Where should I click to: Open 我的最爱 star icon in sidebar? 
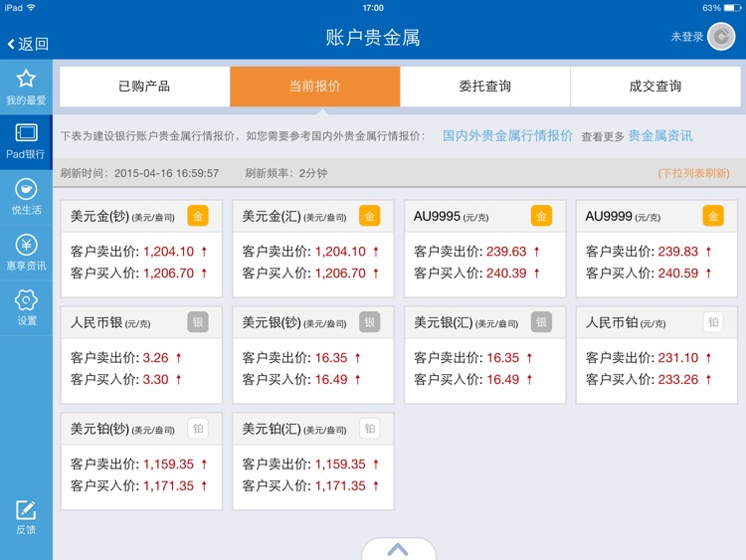coord(26,79)
